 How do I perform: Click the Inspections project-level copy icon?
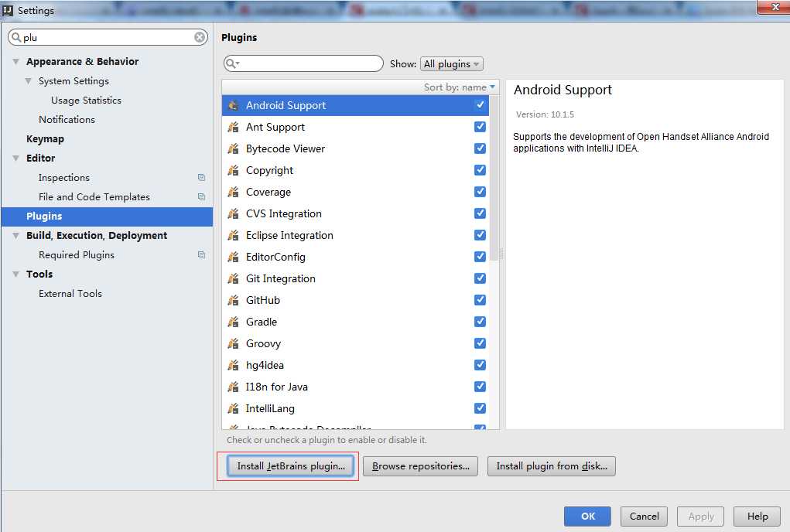pyautogui.click(x=201, y=177)
